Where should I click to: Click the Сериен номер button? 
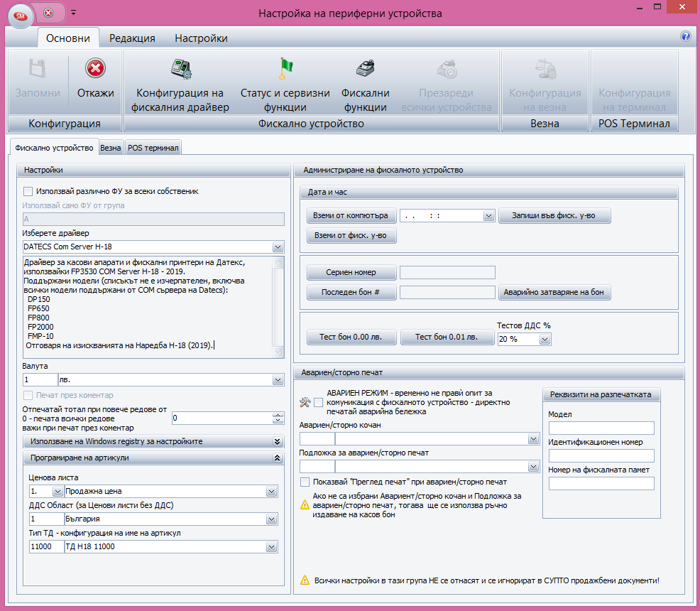click(351, 272)
